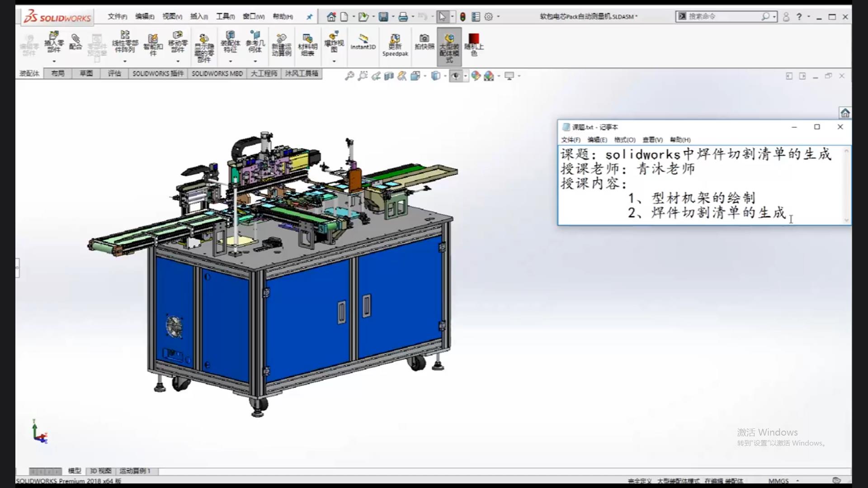Pin the menu bar with pushpin
This screenshot has height=488, width=868.
point(310,17)
